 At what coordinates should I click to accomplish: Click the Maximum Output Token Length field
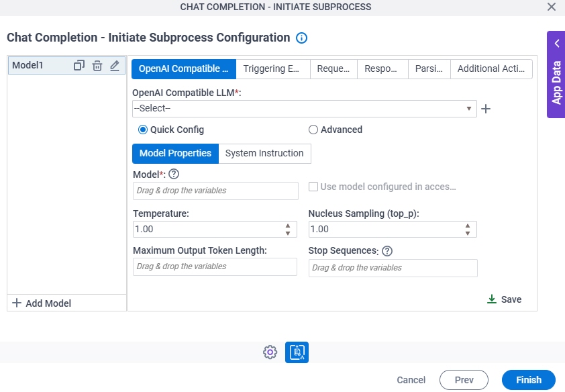coord(215,266)
